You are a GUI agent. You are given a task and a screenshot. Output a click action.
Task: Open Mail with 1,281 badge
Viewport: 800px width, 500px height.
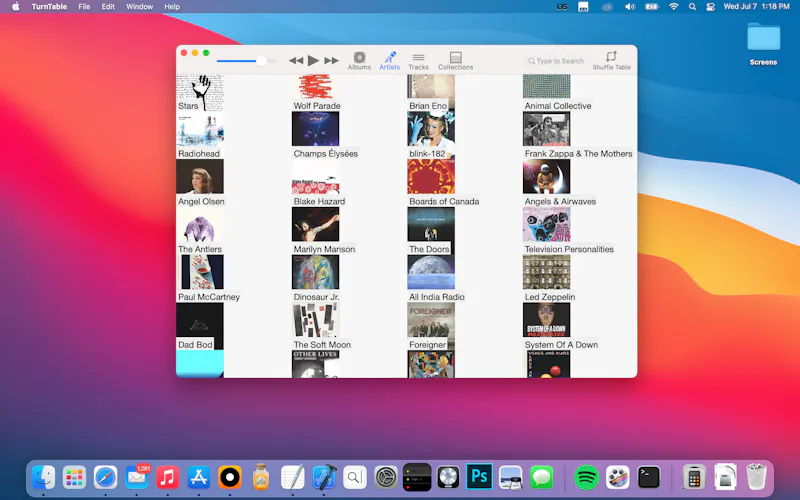(137, 478)
